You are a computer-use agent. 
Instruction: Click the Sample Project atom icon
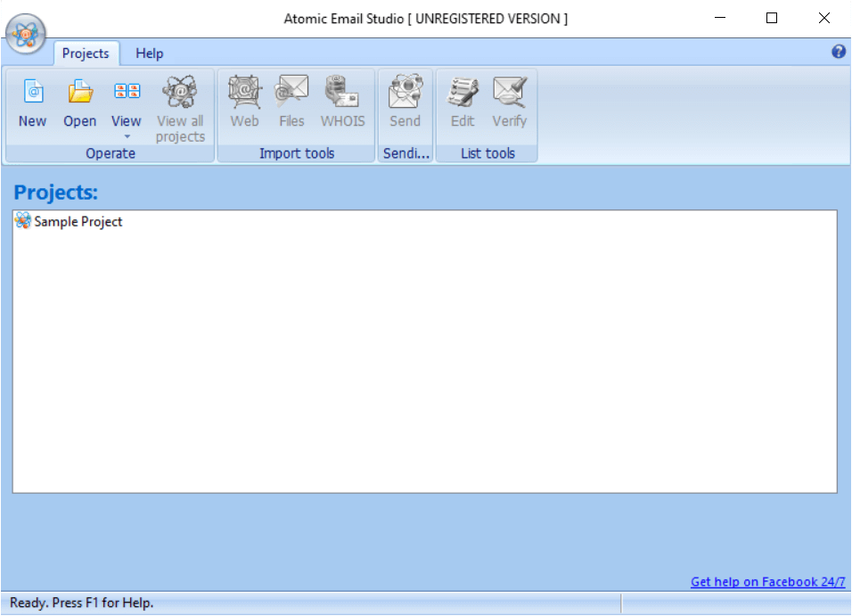point(23,221)
